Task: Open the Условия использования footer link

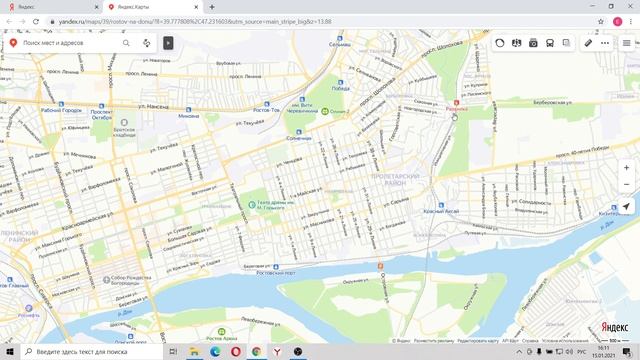Action: pyautogui.click(x=565, y=341)
